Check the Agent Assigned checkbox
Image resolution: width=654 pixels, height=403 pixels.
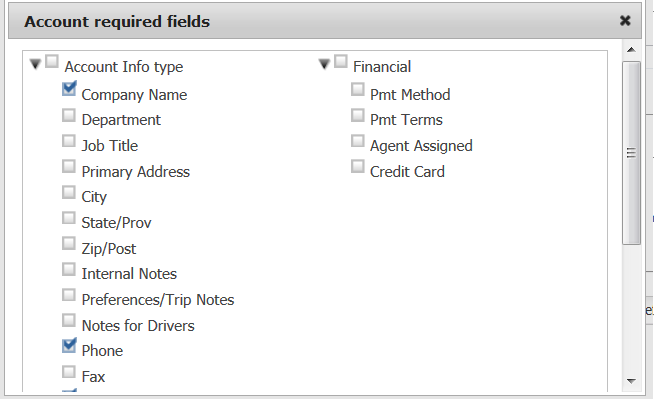click(x=357, y=141)
